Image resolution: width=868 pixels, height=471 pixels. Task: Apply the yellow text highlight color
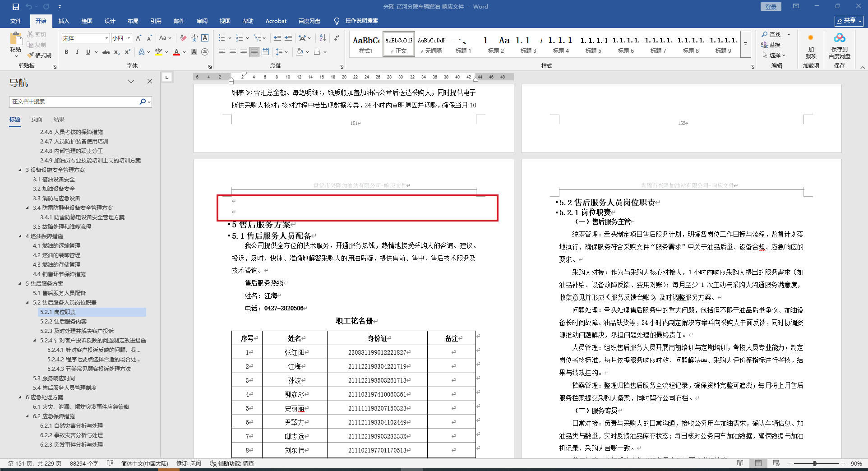[x=159, y=52]
